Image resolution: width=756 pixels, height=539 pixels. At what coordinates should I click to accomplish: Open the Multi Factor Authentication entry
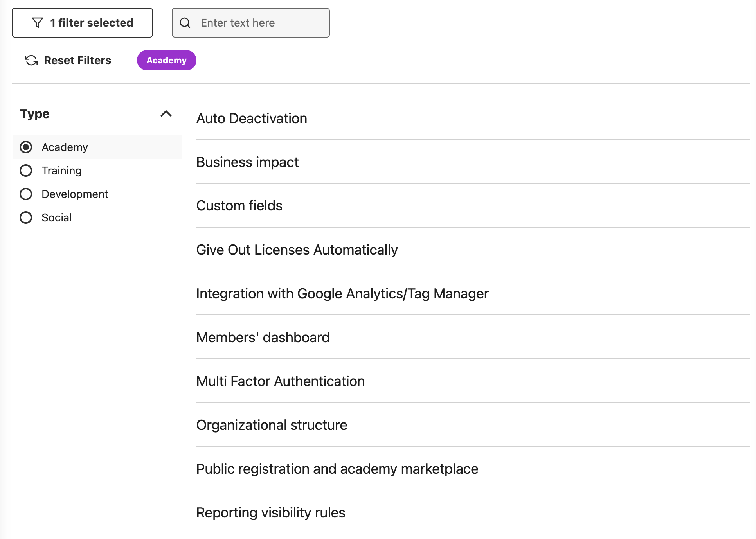point(280,381)
